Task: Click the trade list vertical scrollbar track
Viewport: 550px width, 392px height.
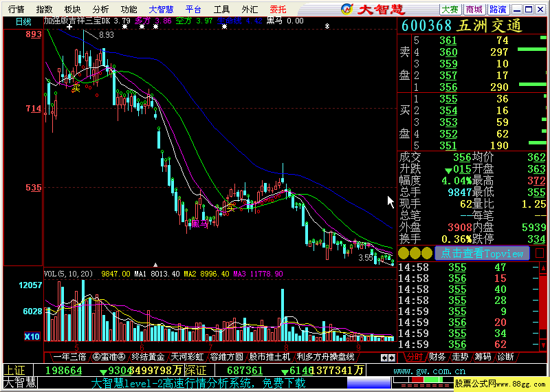Action: 543,307
